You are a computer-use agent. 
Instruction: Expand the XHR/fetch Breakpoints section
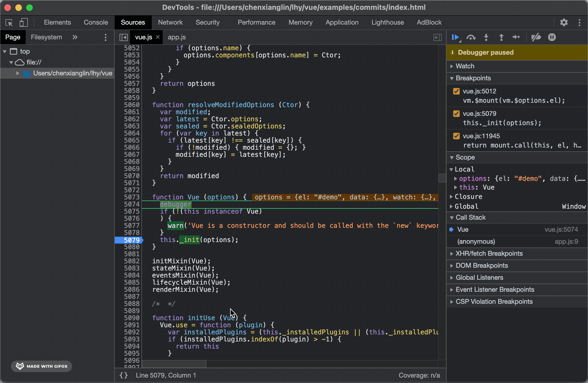click(x=489, y=254)
